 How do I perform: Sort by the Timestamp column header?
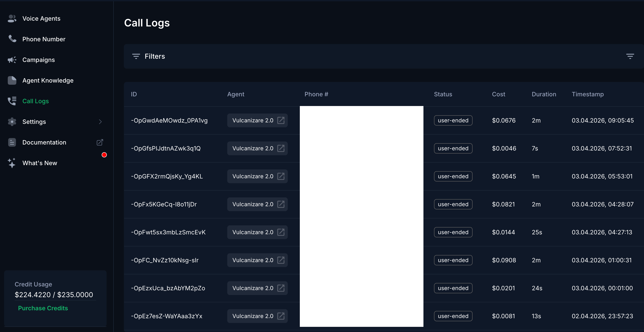click(x=588, y=94)
